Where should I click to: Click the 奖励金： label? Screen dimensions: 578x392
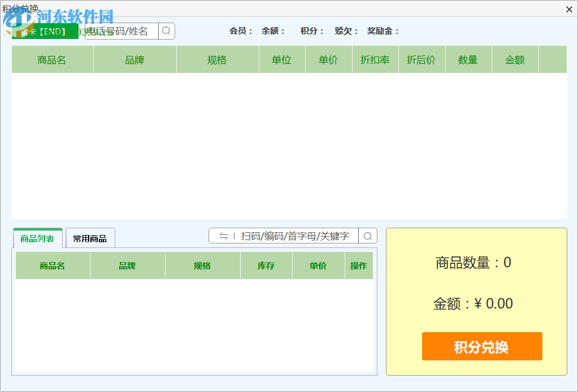[x=383, y=31]
